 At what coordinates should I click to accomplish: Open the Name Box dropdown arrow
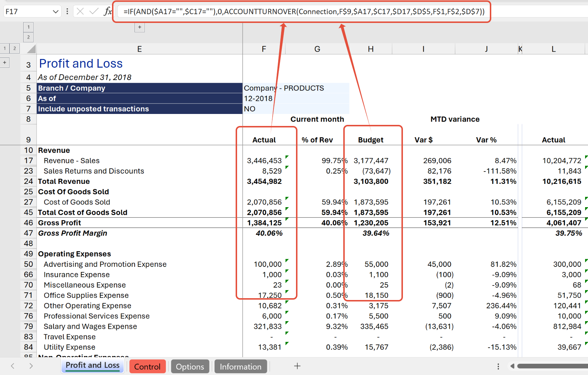pyautogui.click(x=55, y=12)
